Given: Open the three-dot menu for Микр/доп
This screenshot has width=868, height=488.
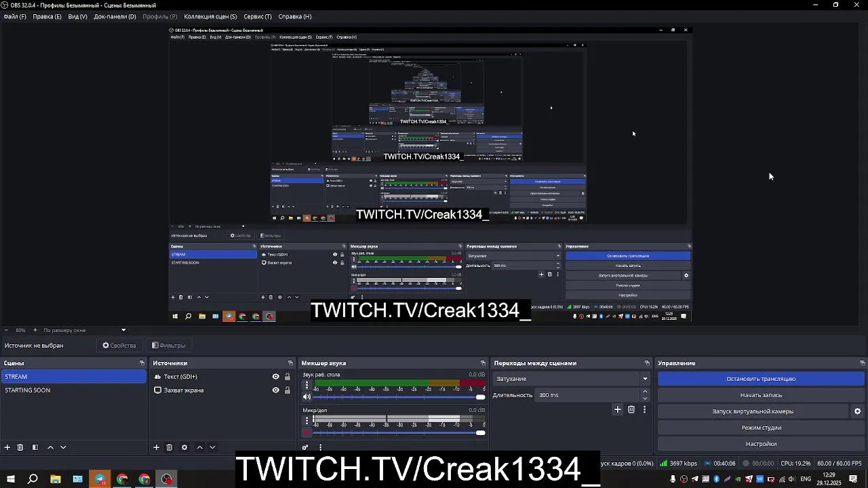Looking at the screenshot, I should [x=307, y=420].
